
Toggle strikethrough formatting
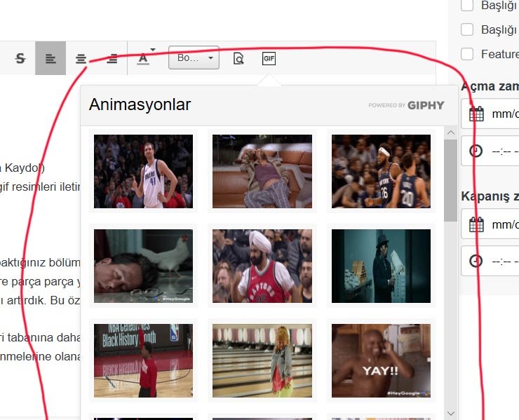point(20,59)
